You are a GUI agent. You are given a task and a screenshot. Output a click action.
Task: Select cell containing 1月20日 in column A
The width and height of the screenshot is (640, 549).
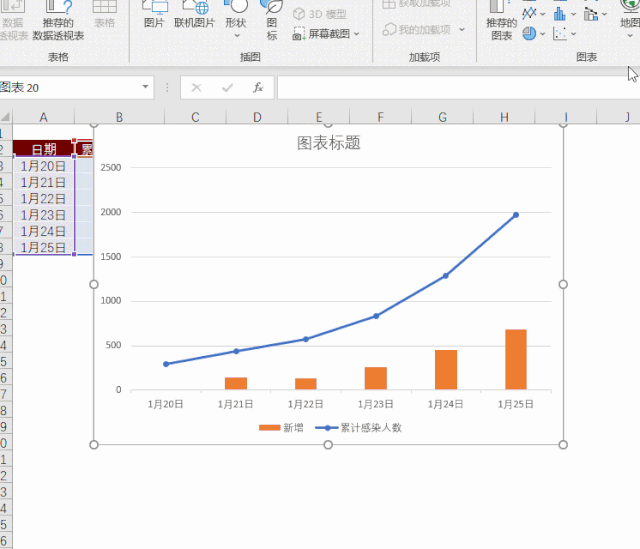tap(43, 166)
